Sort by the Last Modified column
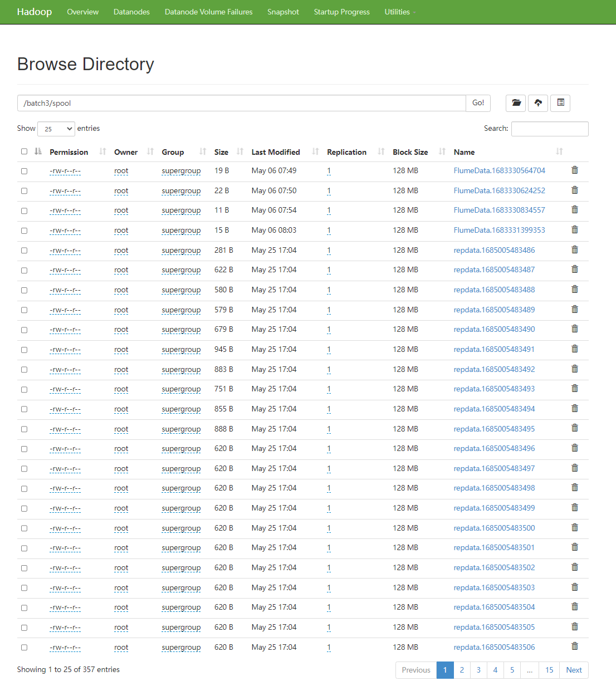616x691 pixels. point(276,152)
